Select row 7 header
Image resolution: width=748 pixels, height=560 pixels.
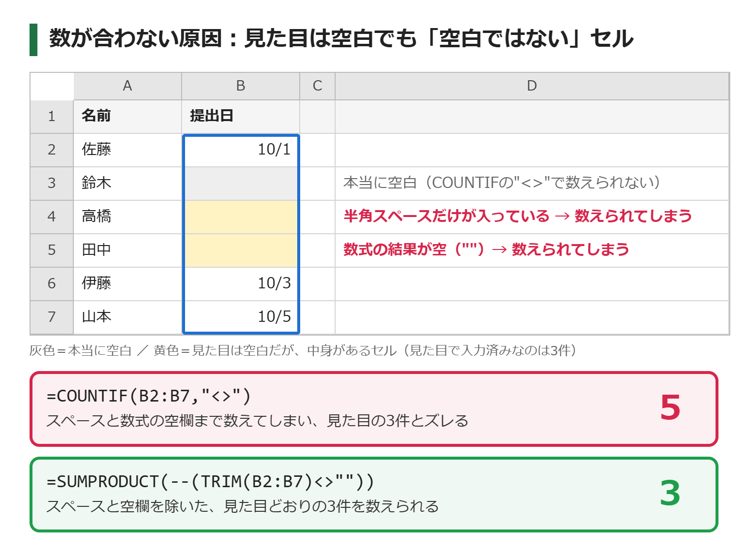click(52, 317)
